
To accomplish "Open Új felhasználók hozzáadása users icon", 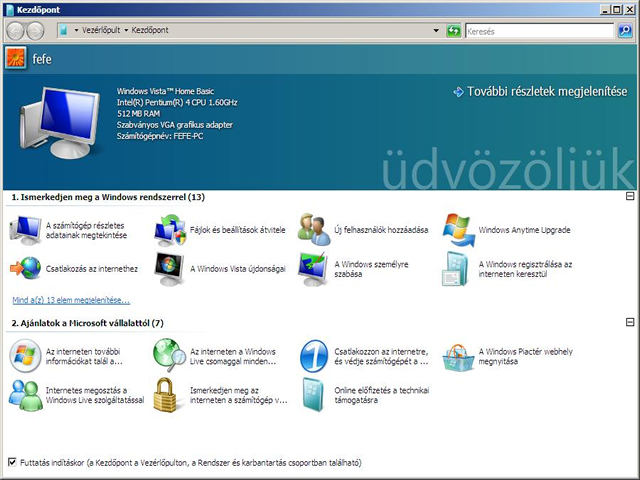I will coord(313,229).
